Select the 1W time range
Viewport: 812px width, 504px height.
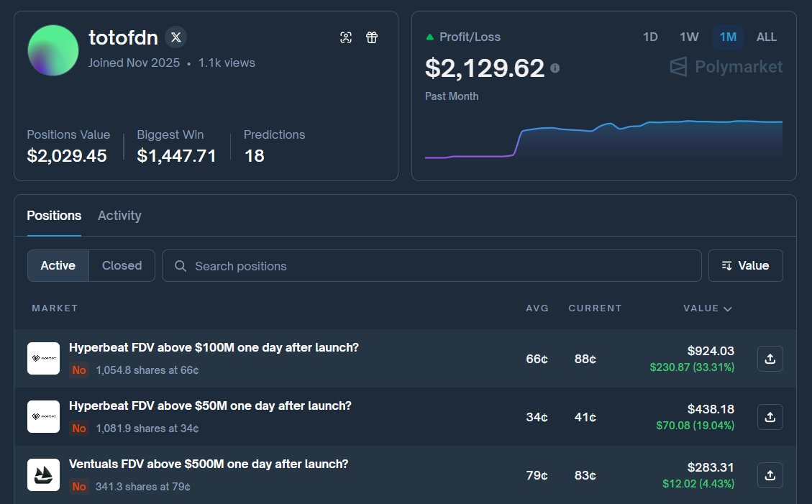click(689, 37)
